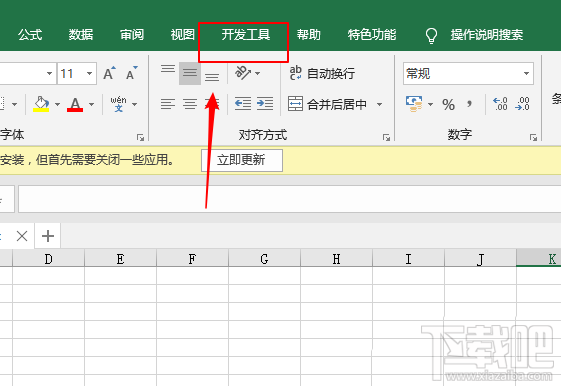Increase indent icon
Viewport: 561px width, 386px height.
click(x=265, y=104)
